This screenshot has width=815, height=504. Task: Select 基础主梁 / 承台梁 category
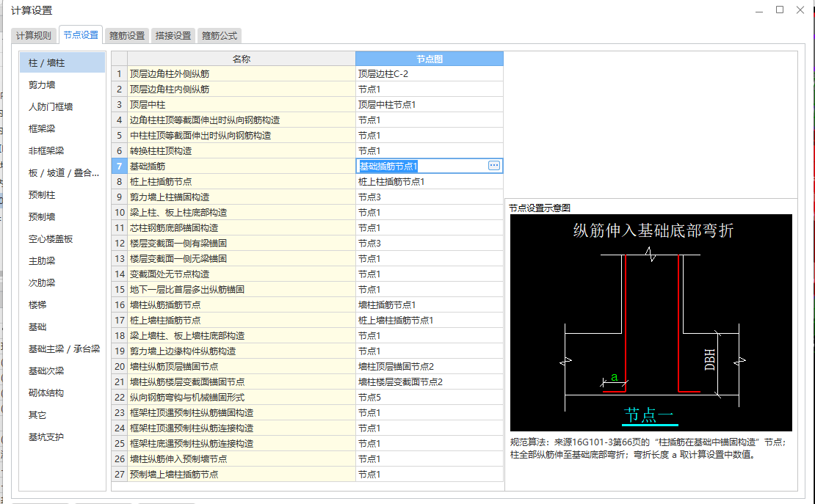tap(62, 349)
